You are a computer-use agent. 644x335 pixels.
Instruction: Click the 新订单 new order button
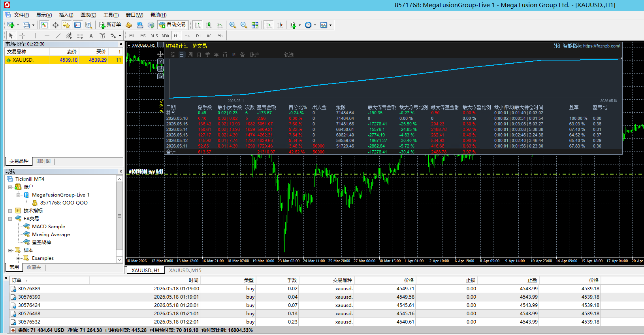click(x=110, y=25)
